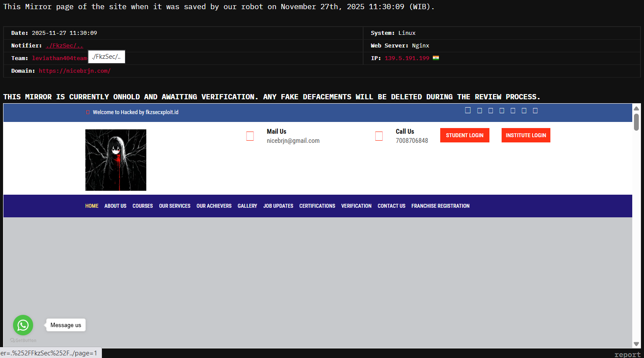Click the first social icon in the top bar
Image resolution: width=644 pixels, height=358 pixels.
point(468,111)
